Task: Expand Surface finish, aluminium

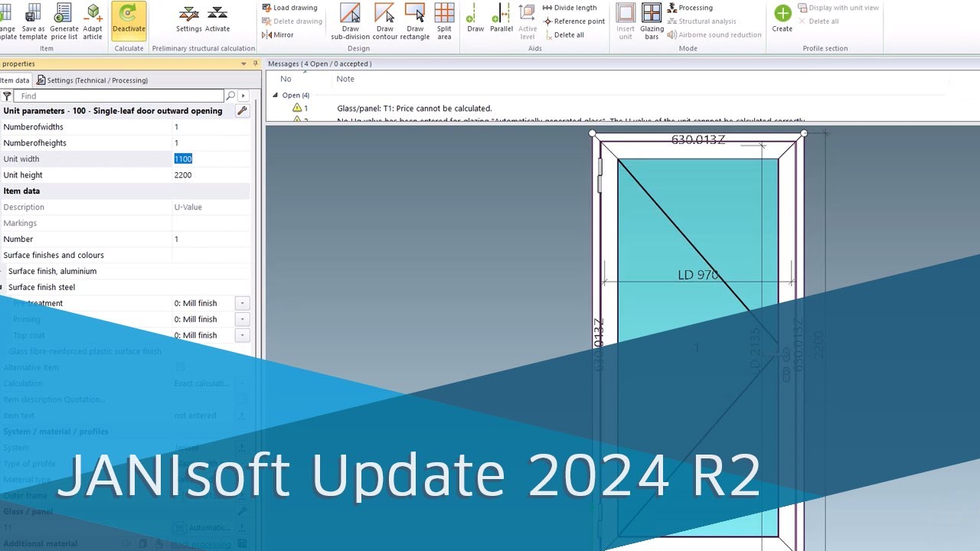Action: pos(2,272)
